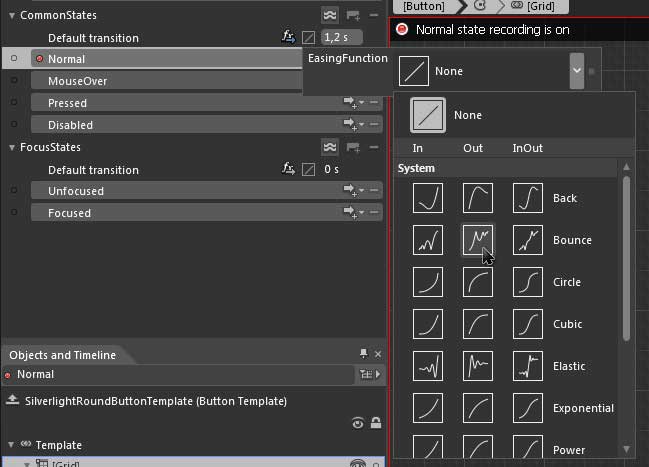Collapse the CommonStates group

(x=12, y=16)
